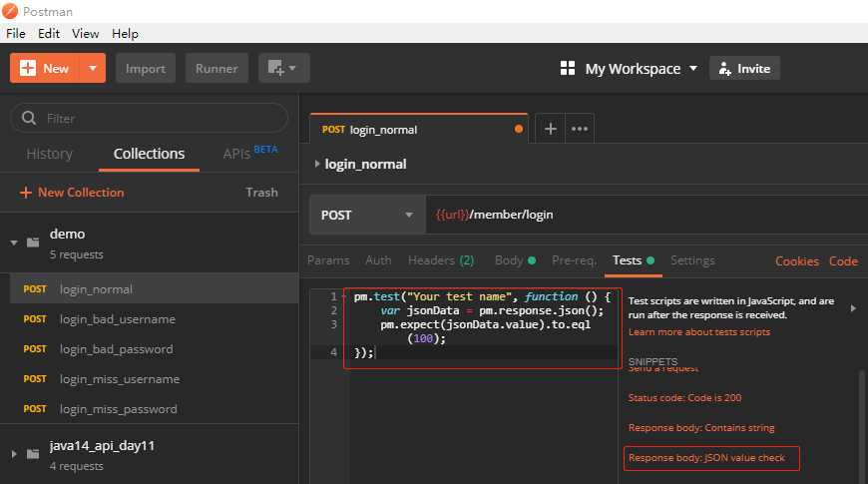Open the tab options ellipsis menu
868x484 pixels.
(x=580, y=129)
